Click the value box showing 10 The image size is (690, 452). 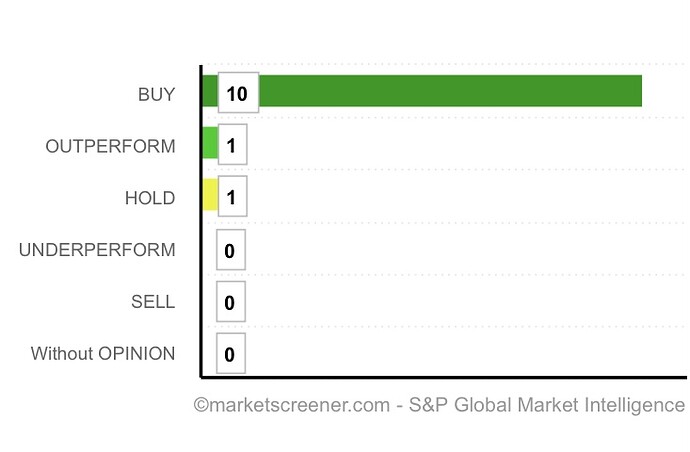click(238, 93)
